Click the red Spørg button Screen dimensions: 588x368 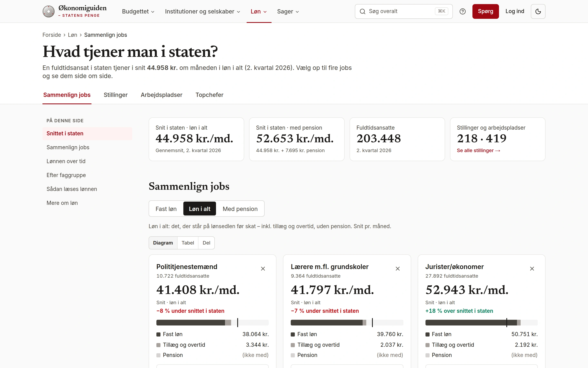click(486, 11)
